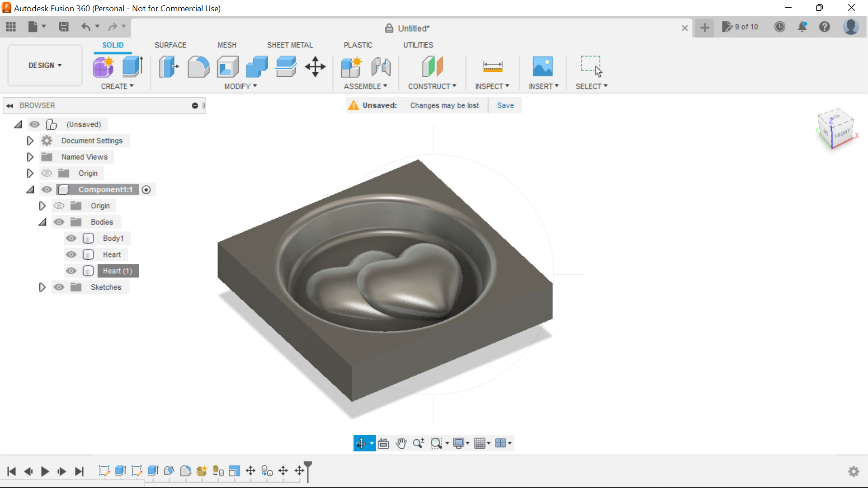
Task: Select the Extrude tool icon
Action: [x=133, y=67]
